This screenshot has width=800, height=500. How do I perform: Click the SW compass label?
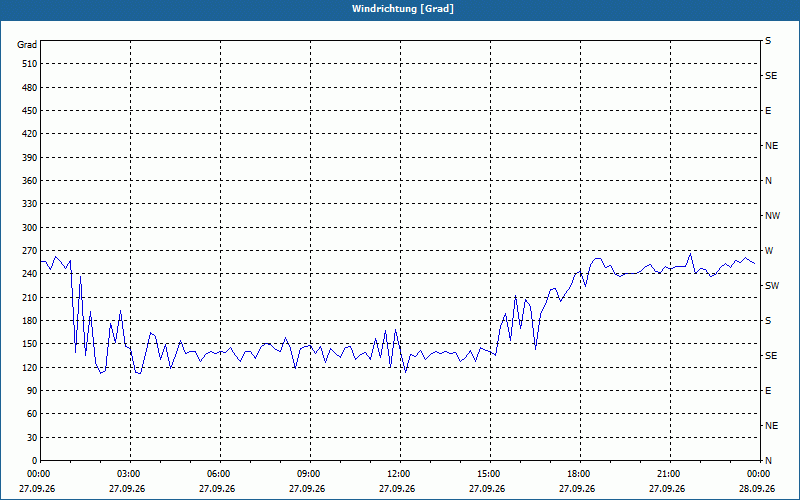coord(772,286)
